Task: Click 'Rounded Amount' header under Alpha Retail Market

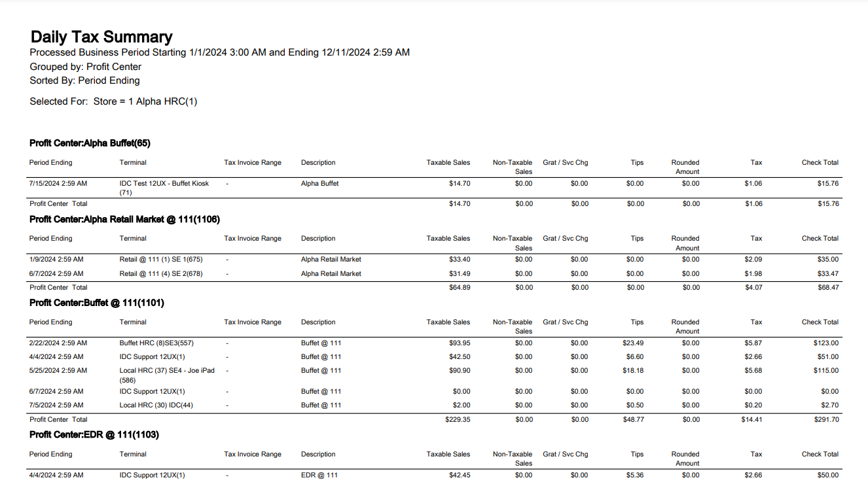Action: coord(686,243)
